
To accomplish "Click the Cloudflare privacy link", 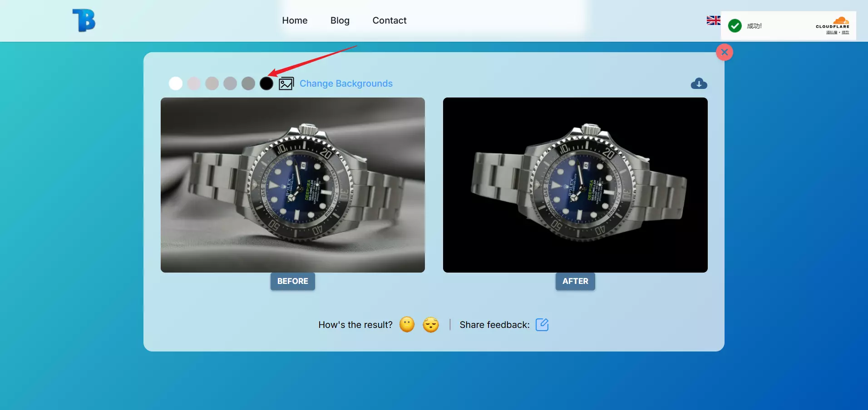I will 832,33.
